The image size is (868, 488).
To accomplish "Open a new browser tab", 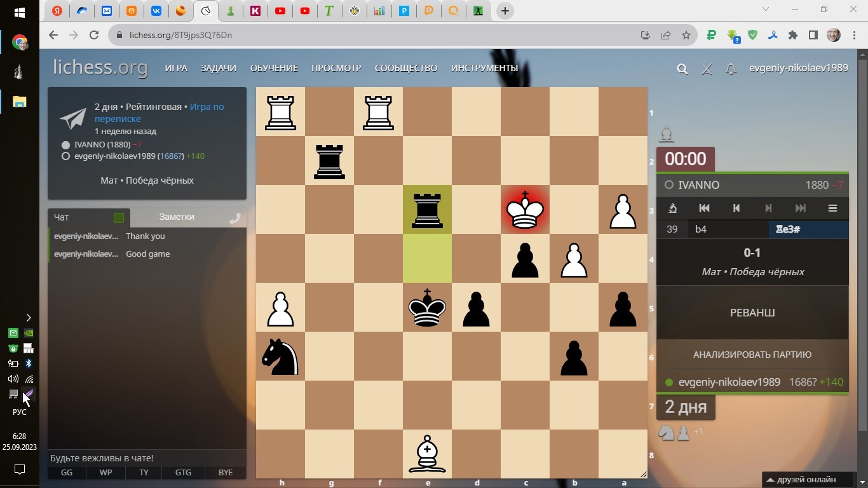I will [x=505, y=11].
